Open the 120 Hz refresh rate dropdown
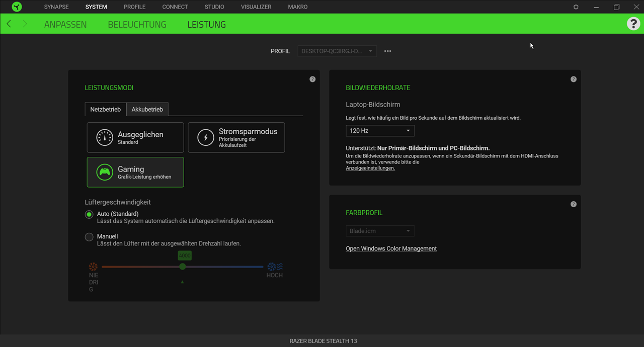The image size is (644, 347). click(380, 130)
